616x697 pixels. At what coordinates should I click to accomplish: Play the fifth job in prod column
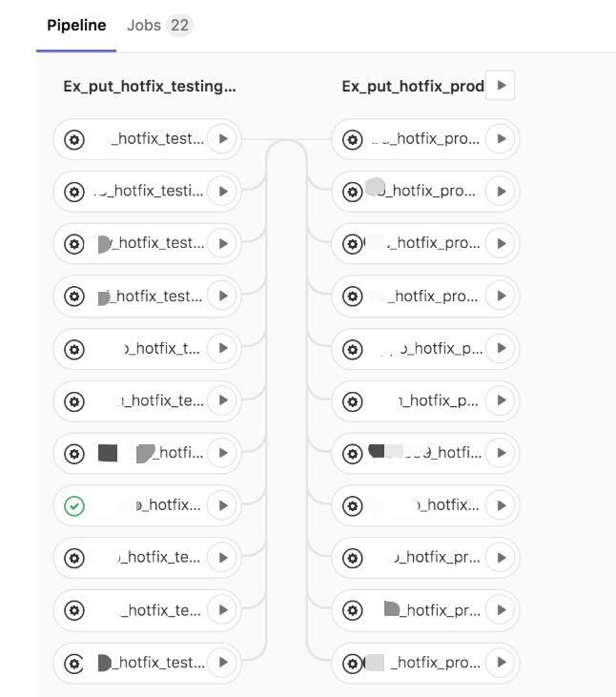pyautogui.click(x=501, y=348)
